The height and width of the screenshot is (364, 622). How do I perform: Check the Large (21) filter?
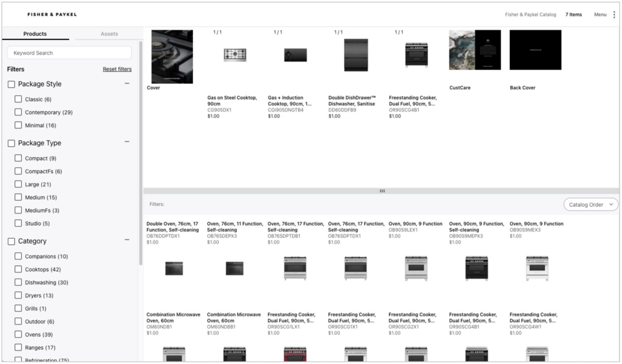pos(18,184)
